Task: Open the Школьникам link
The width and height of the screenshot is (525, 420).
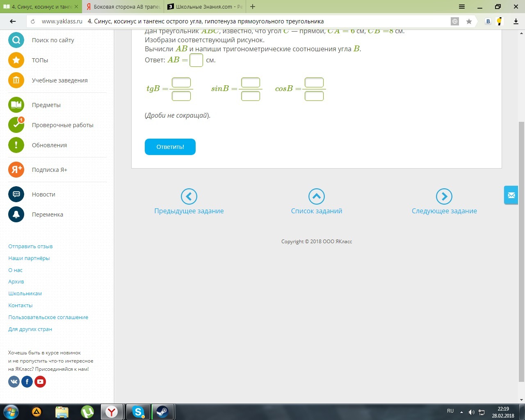Action: [25, 294]
